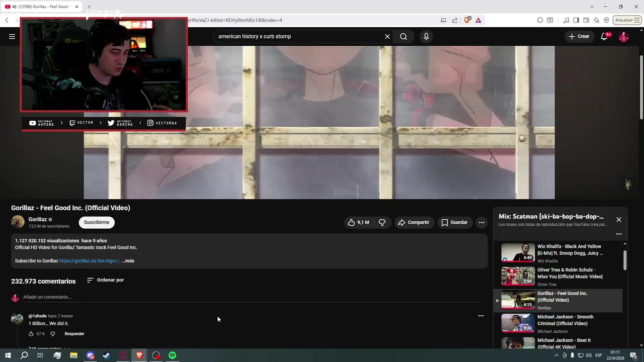
Task: Close the Mix playlist panel
Action: [x=619, y=220]
